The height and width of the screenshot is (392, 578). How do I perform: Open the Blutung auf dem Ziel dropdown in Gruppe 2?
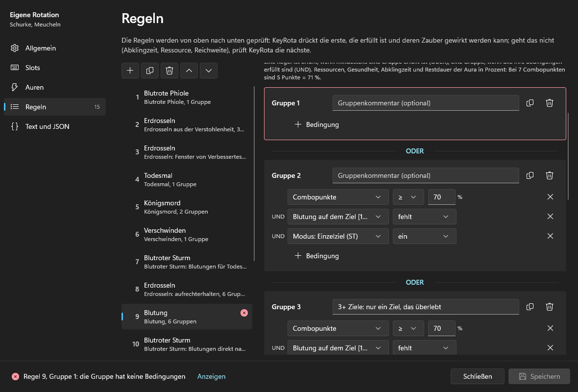tap(338, 217)
